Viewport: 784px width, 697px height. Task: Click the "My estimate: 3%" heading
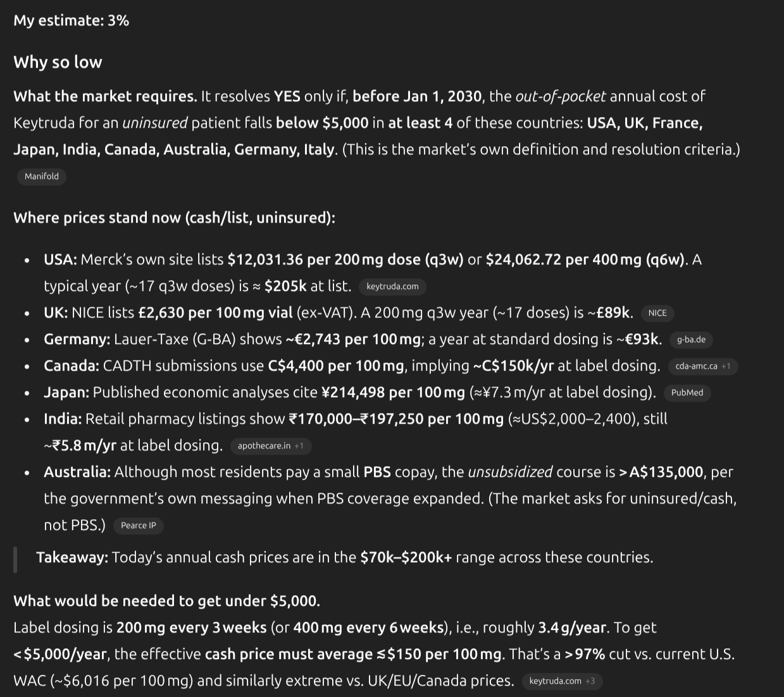(72, 21)
